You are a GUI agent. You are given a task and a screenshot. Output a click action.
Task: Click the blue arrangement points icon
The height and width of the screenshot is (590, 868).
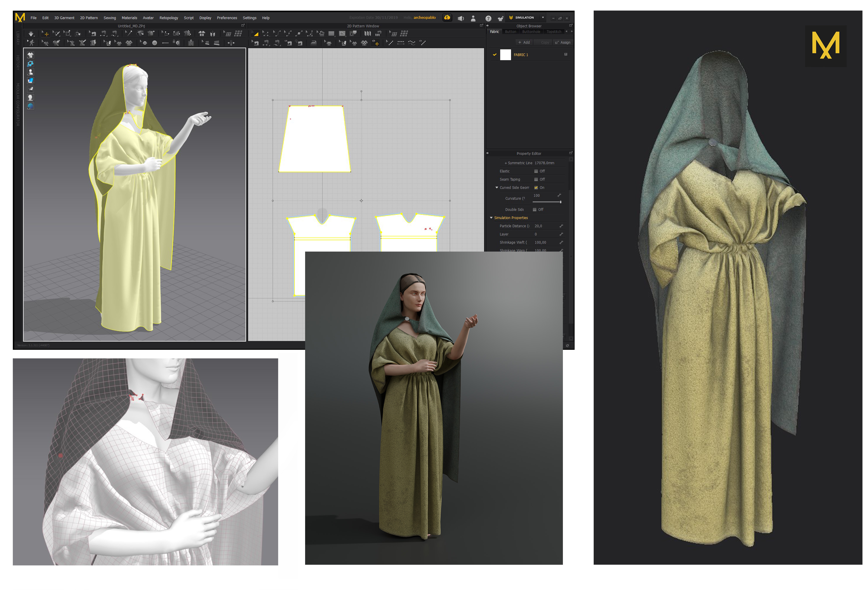(31, 64)
